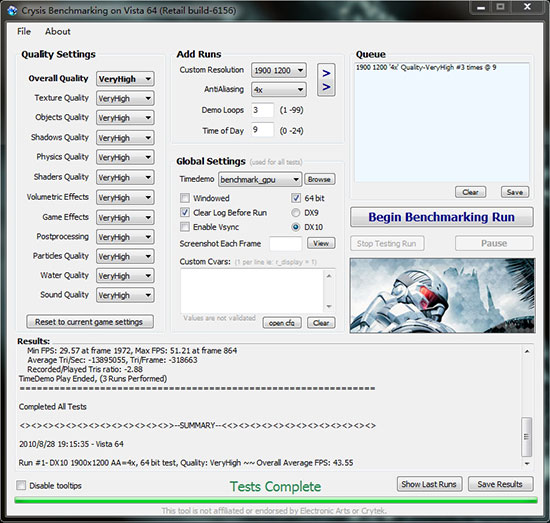Open the Timedemo benchmark_gpu dropdown
This screenshot has width=550, height=523.
click(x=260, y=180)
